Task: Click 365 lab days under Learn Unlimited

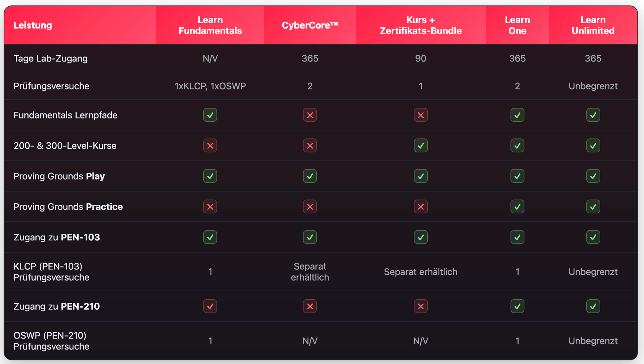Action: pyautogui.click(x=593, y=58)
